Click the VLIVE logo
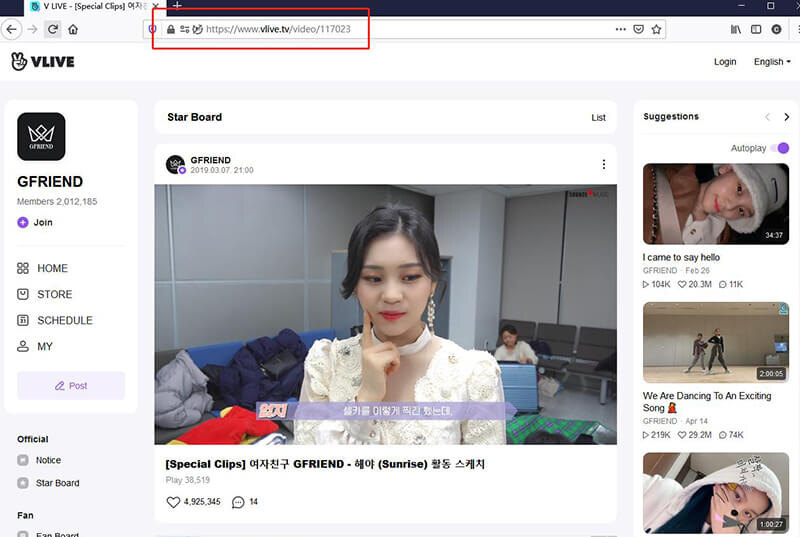Viewport: 800px width, 537px height. (x=43, y=62)
